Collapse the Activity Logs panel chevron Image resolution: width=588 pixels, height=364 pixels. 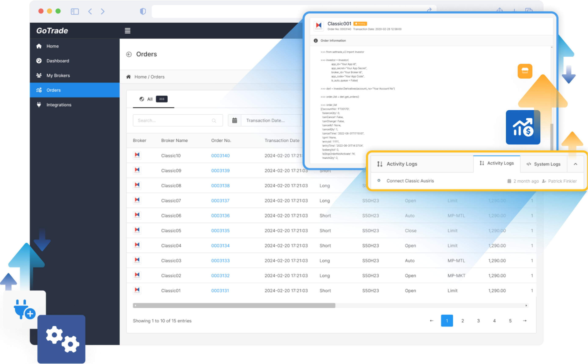(x=575, y=164)
